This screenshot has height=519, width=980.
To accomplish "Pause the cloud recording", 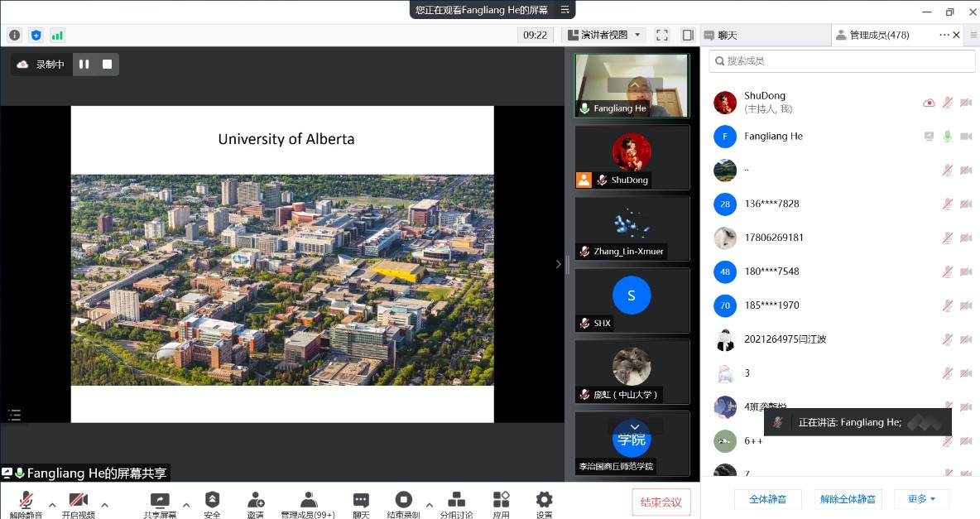I will 84,64.
